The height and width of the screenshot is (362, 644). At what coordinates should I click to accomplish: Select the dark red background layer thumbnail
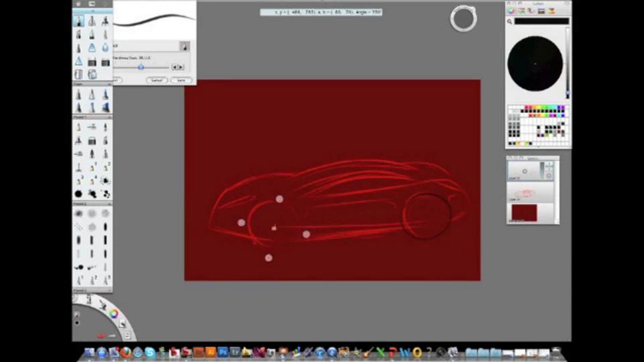(524, 213)
